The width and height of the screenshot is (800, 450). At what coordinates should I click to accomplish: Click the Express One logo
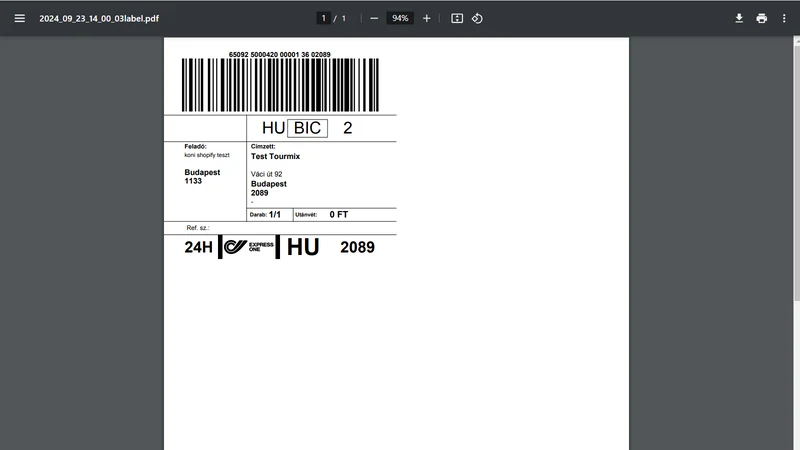pos(249,247)
